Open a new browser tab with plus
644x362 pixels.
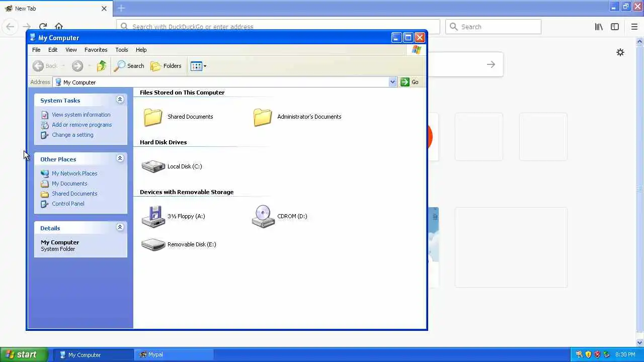tap(121, 8)
